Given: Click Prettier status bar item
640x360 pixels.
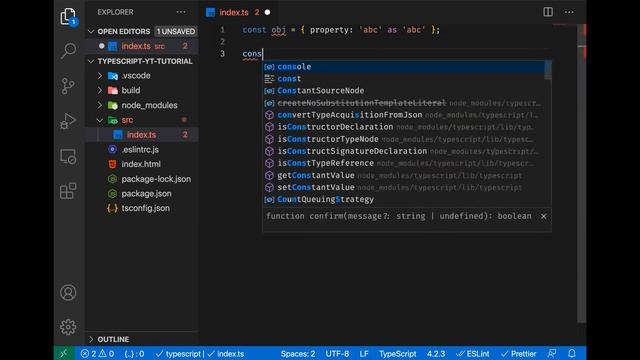Looking at the screenshot, I should click(x=518, y=354).
